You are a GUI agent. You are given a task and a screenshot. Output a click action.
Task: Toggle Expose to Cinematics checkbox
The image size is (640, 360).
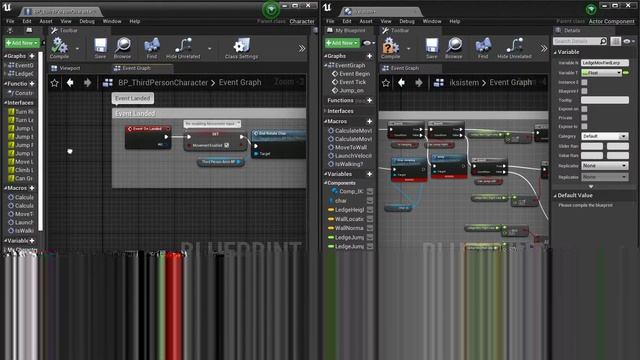coord(584,127)
